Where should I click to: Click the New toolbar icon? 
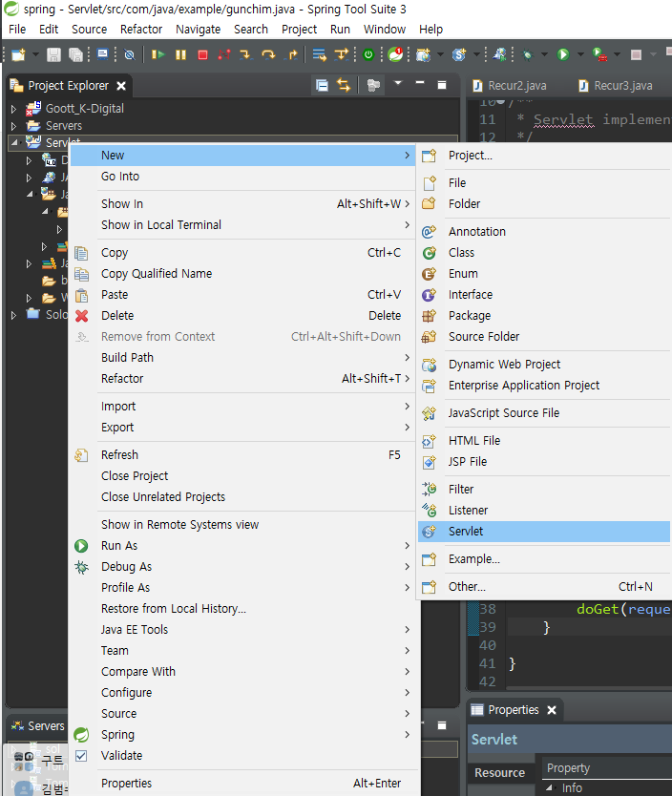click(x=18, y=54)
